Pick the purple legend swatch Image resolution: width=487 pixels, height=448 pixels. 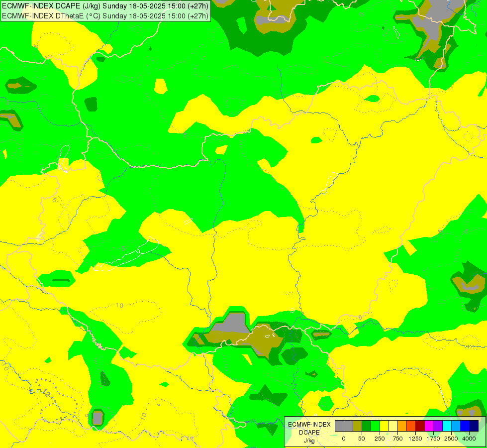(x=438, y=426)
